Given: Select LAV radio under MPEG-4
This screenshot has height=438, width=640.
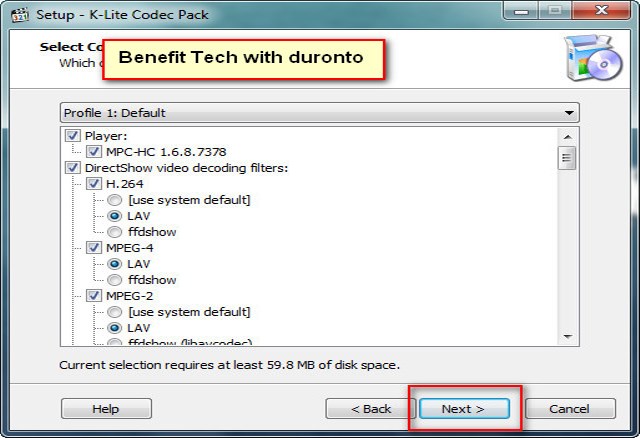Looking at the screenshot, I should click(x=115, y=264).
